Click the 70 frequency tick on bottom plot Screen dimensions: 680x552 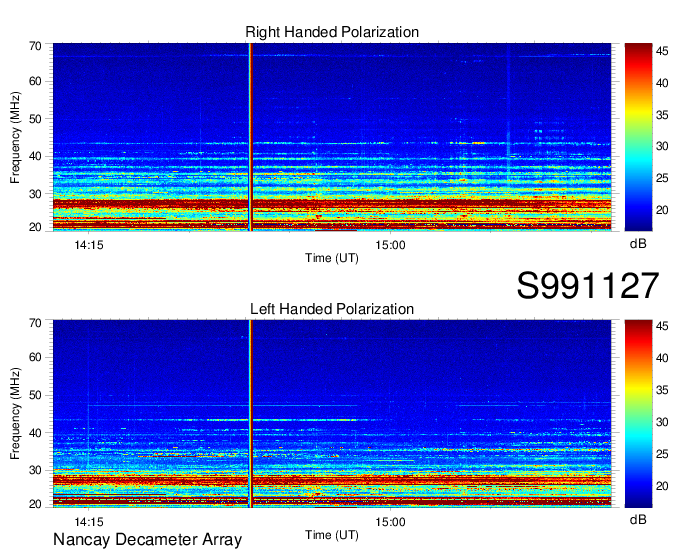(35, 323)
